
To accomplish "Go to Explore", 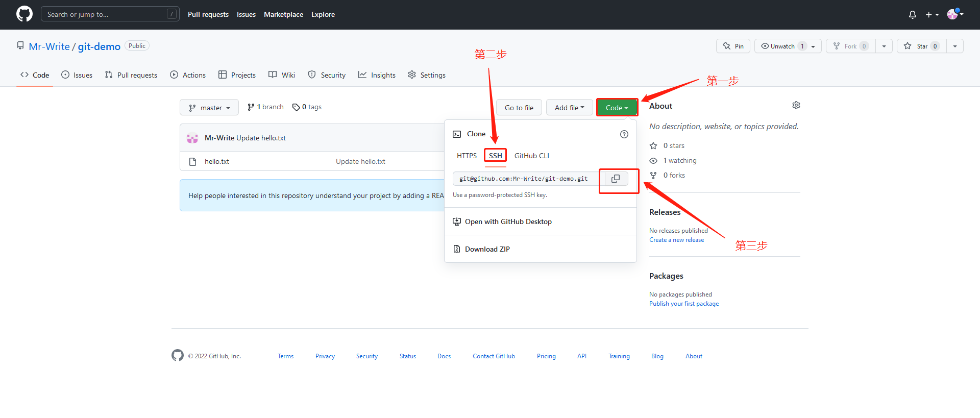I will pos(323,14).
